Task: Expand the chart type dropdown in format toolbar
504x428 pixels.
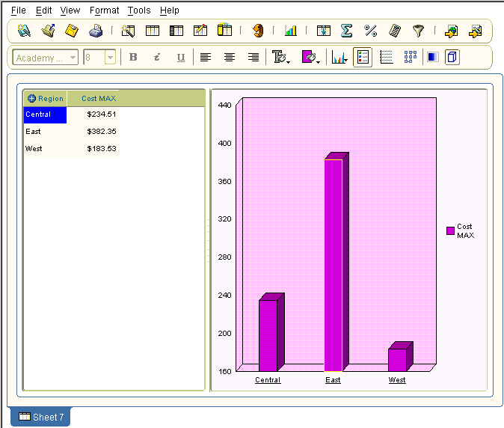Action: 340,58
